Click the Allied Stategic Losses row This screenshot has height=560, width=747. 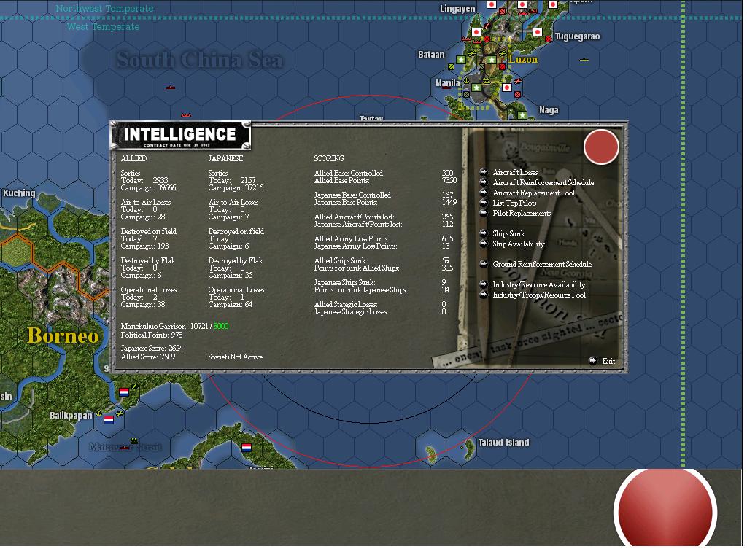[x=380, y=304]
